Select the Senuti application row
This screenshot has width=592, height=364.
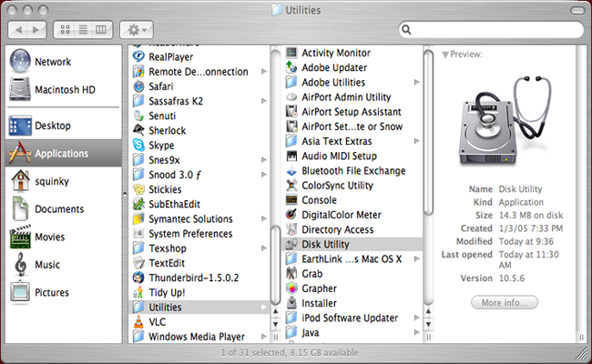(199, 116)
